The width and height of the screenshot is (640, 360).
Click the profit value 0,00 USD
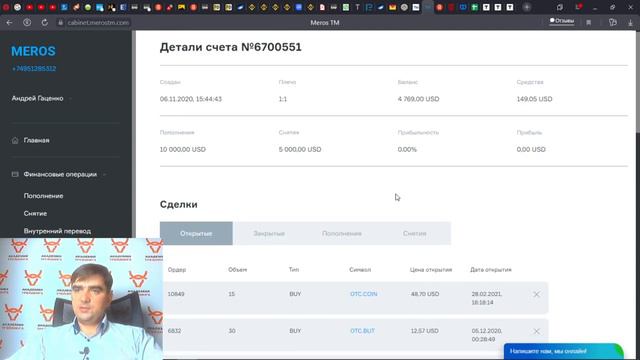(531, 149)
